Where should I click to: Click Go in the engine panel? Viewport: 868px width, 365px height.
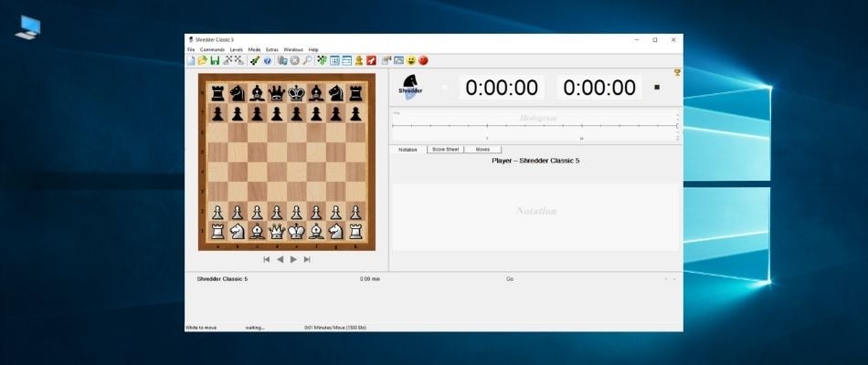point(510,279)
